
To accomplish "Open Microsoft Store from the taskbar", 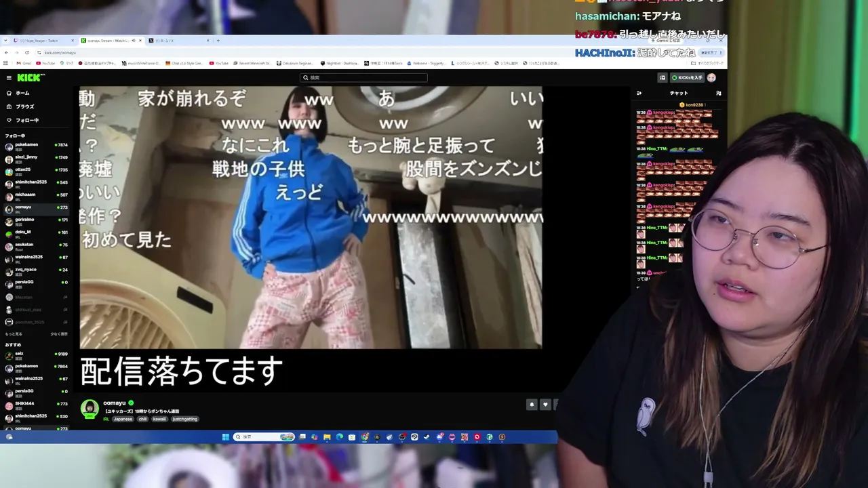I will click(351, 437).
